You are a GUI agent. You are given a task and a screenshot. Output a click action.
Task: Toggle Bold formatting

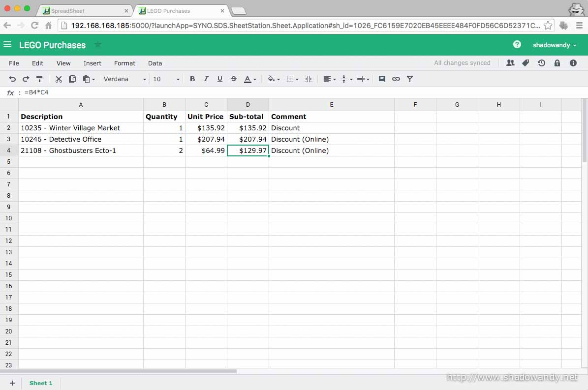[192, 79]
